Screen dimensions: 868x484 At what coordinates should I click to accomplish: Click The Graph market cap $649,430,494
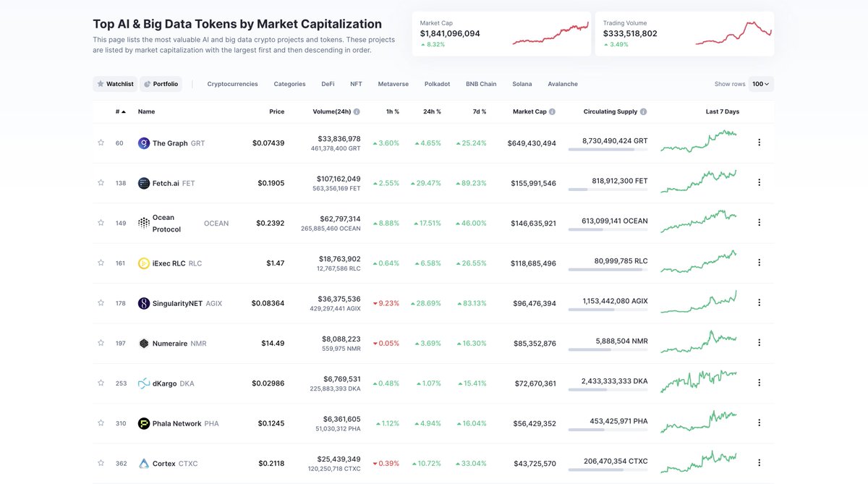pos(532,143)
